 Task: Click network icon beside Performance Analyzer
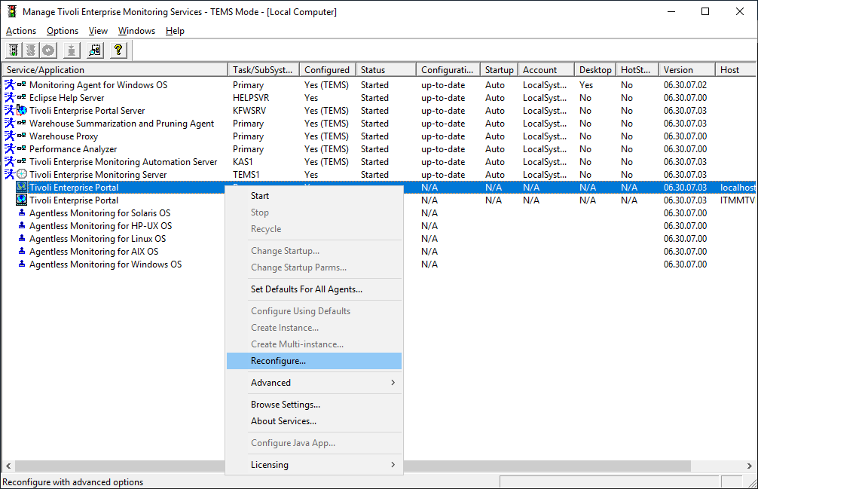click(22, 148)
